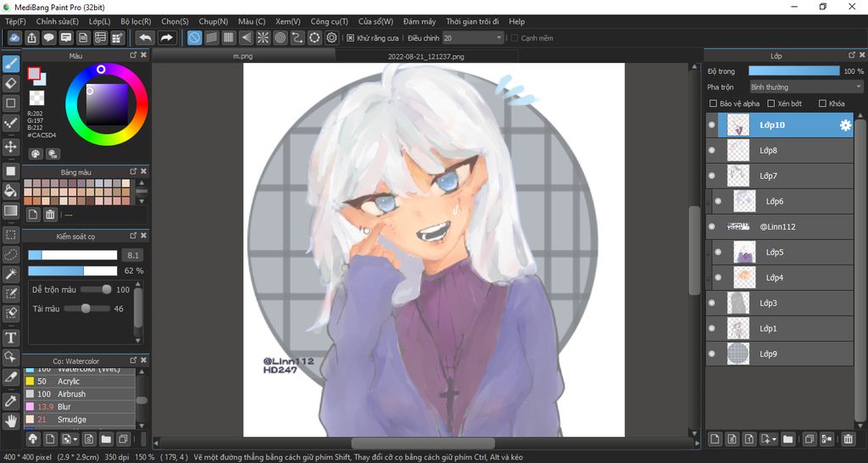Viewport: 868px width, 463px height.
Task: Click Lớp5 layer thumbnail
Action: [x=744, y=252]
